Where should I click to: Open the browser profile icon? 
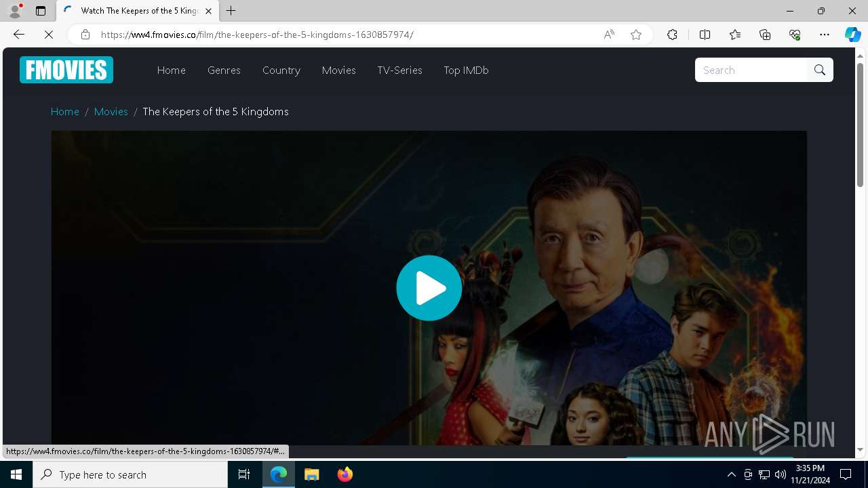coord(15,11)
